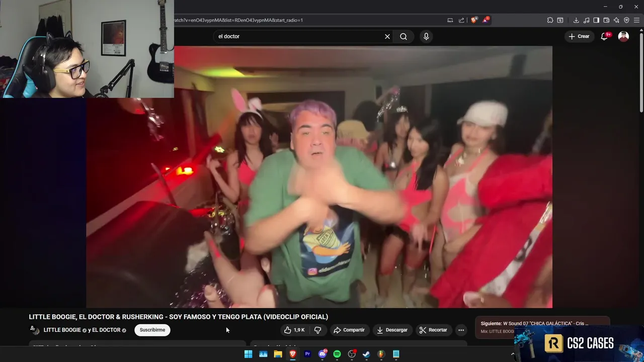This screenshot has height=362, width=644.
Task: Click the install app icon in address bar
Action: click(450, 20)
